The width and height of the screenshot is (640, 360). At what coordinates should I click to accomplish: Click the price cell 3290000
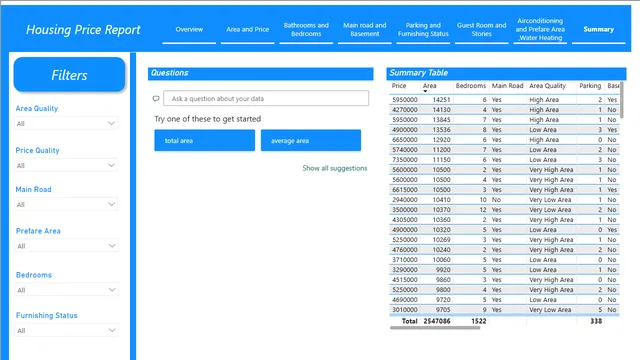pyautogui.click(x=404, y=270)
